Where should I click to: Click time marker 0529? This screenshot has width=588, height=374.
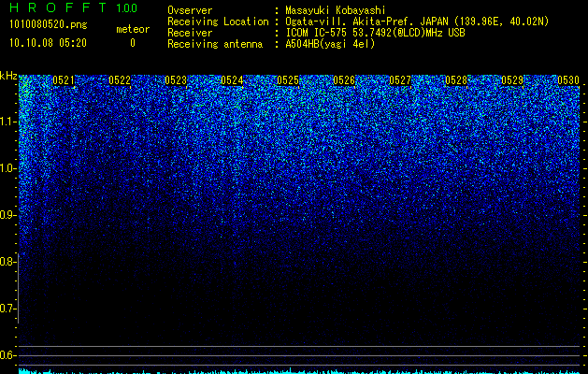coord(512,80)
